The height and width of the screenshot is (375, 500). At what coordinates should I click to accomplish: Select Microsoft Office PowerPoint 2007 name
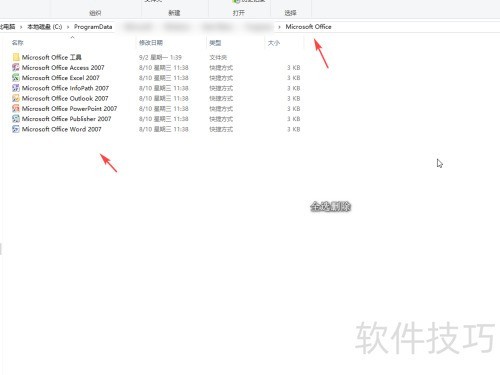pos(69,109)
